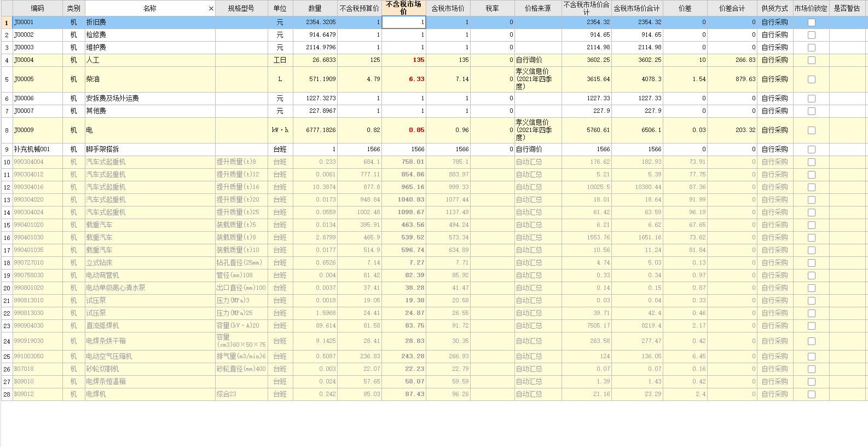Click the 安拆费及场外运费 name cell
The height and width of the screenshot is (447, 868).
[x=150, y=99]
